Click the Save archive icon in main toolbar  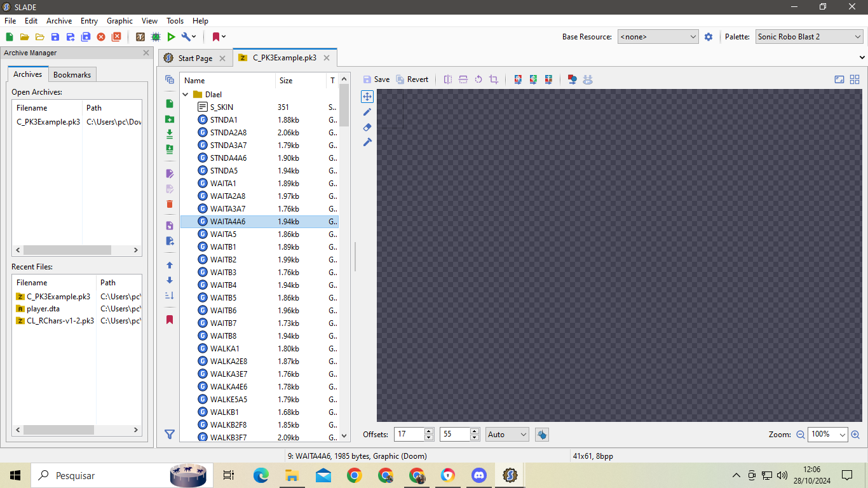tap(55, 37)
